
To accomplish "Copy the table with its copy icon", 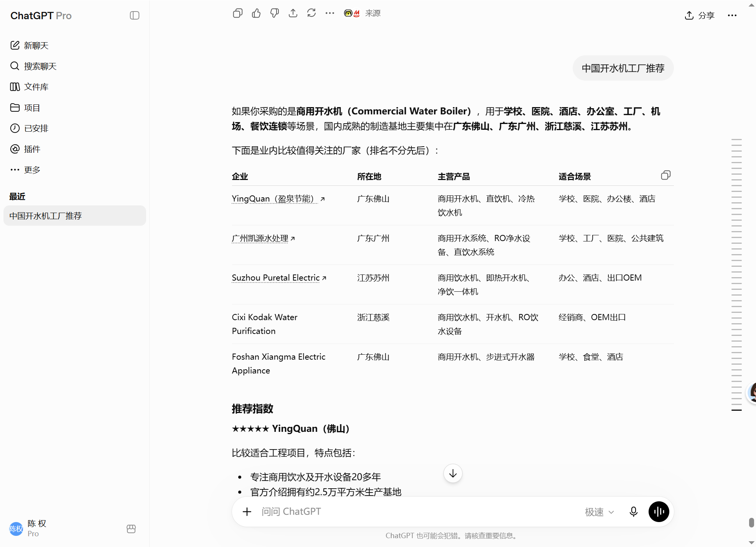I will pyautogui.click(x=666, y=175).
